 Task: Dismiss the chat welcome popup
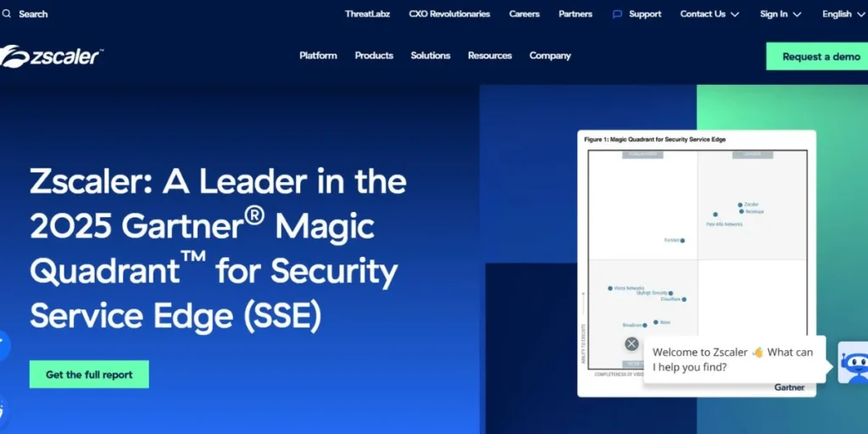632,344
